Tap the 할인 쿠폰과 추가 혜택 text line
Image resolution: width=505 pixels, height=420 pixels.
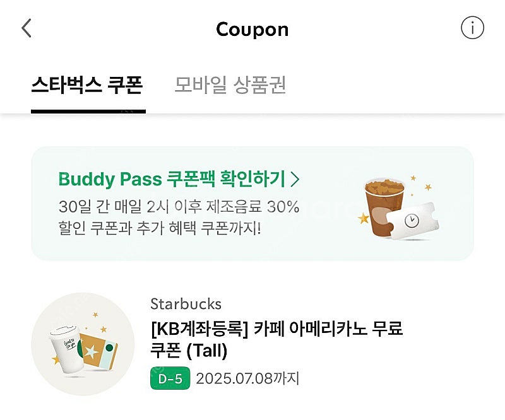pos(158,227)
